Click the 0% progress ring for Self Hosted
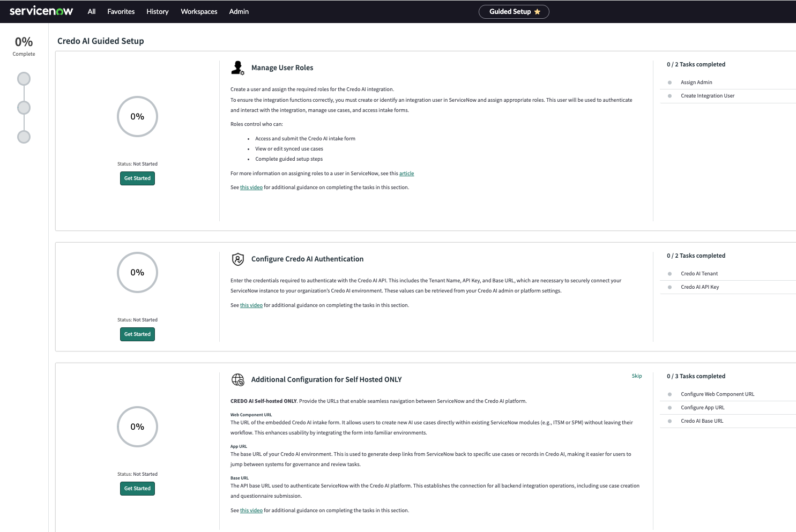 137,426
